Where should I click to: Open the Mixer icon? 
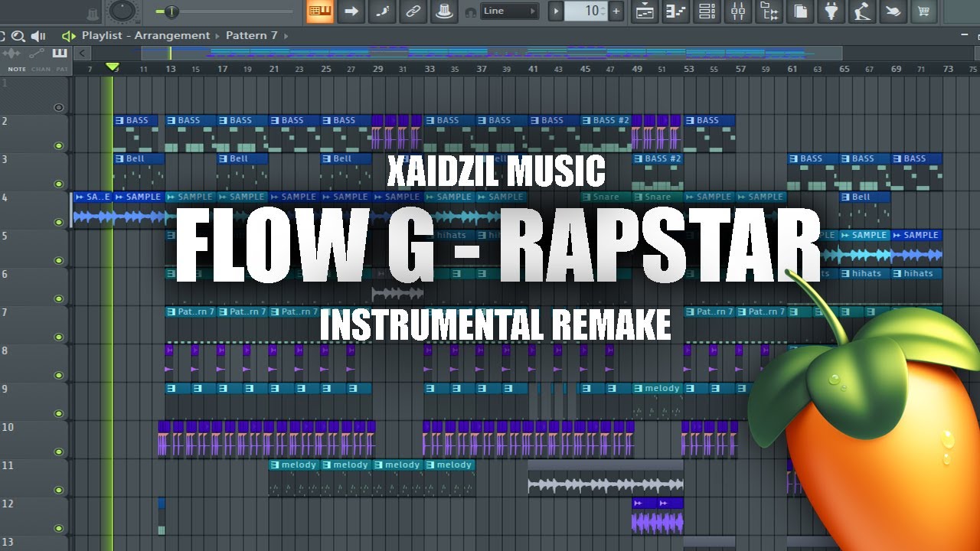tap(738, 11)
